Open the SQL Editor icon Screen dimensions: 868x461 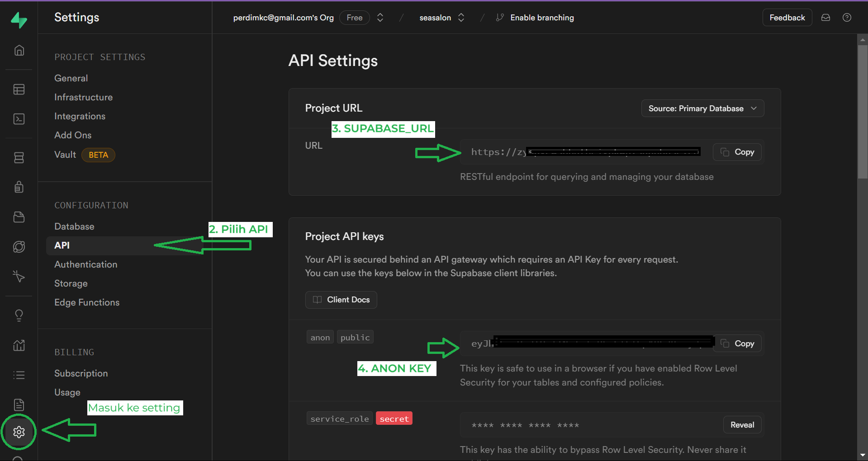pos(19,119)
